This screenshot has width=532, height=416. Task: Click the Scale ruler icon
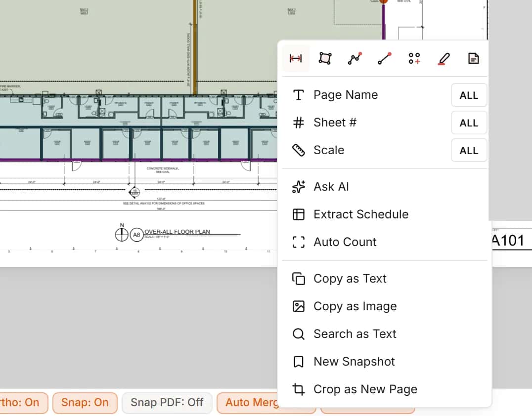pos(299,150)
